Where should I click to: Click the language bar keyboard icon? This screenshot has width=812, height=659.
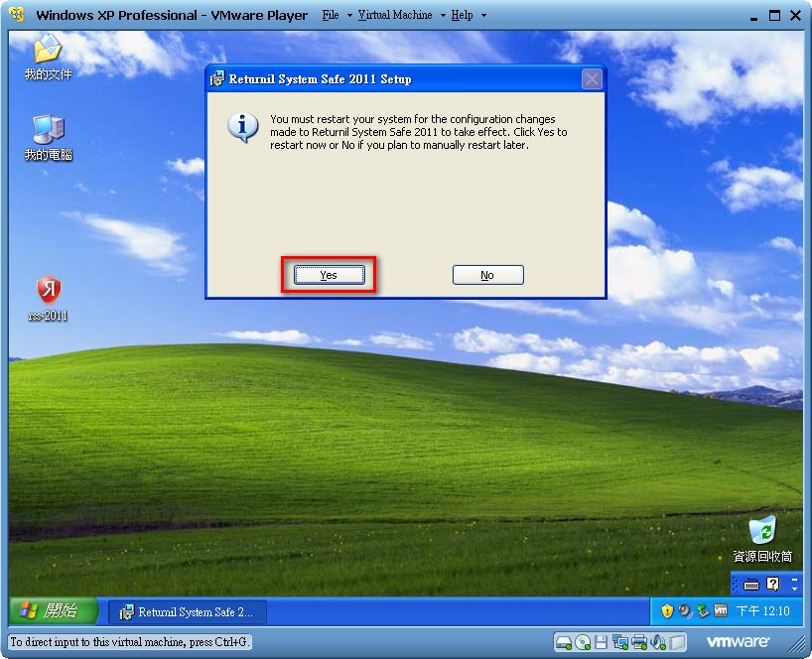[750, 585]
